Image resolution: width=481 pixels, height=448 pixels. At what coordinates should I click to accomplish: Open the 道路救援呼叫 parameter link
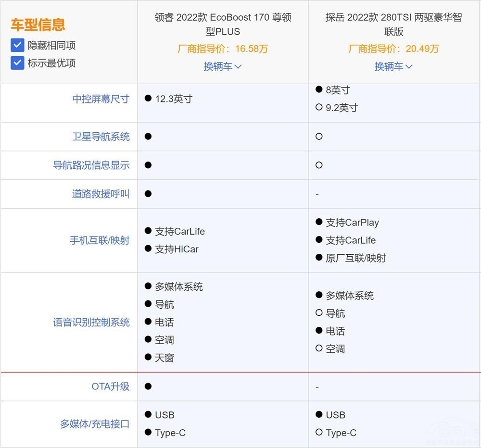coord(101,194)
